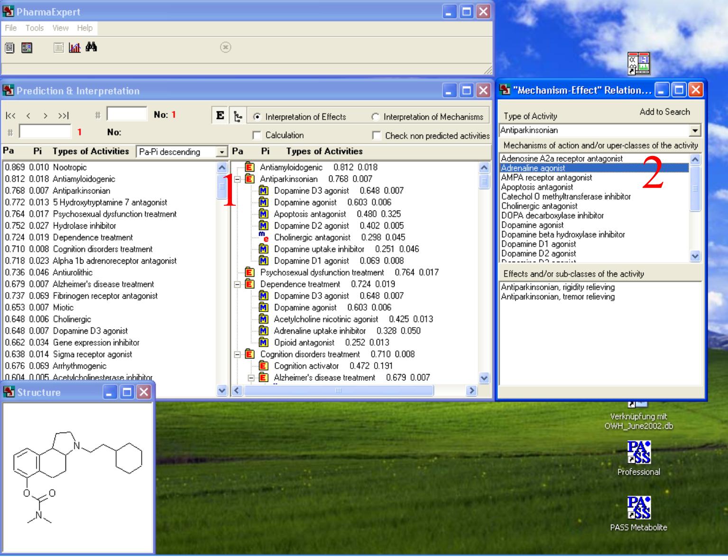Image resolution: width=728 pixels, height=560 pixels.
Task: Click Add to Search
Action: (x=664, y=112)
